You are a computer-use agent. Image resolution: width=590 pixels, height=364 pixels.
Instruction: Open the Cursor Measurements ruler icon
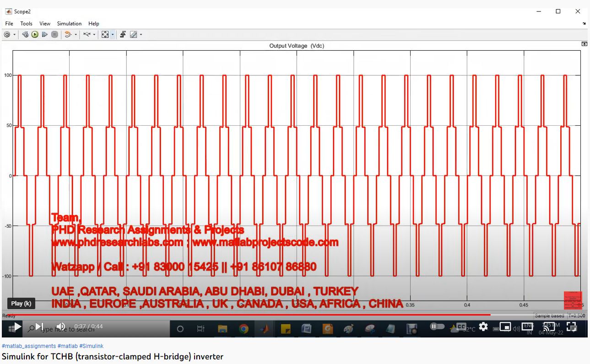134,34
